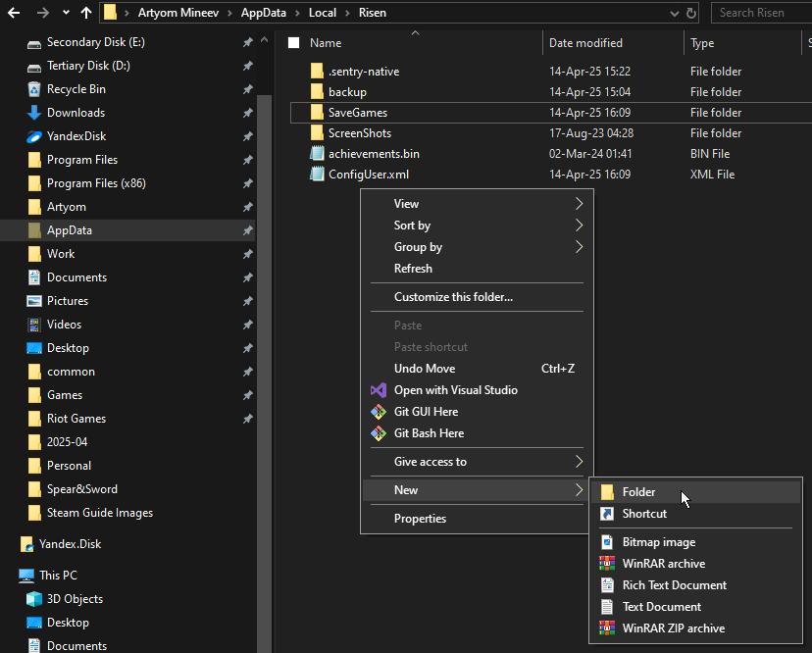Image resolution: width=812 pixels, height=653 pixels.
Task: Select Properties from the context menu
Action: 420,519
